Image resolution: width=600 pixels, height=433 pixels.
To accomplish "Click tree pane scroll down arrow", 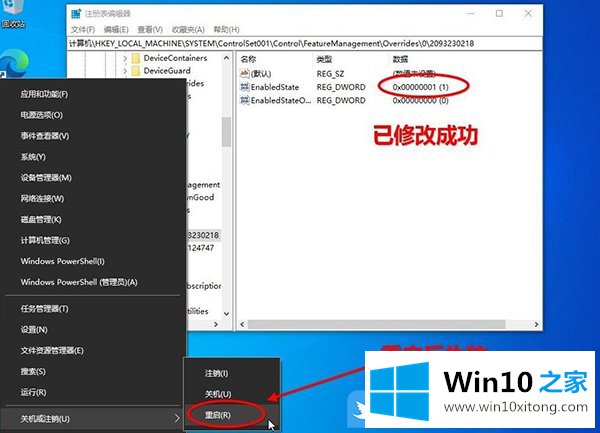I will pos(226,314).
